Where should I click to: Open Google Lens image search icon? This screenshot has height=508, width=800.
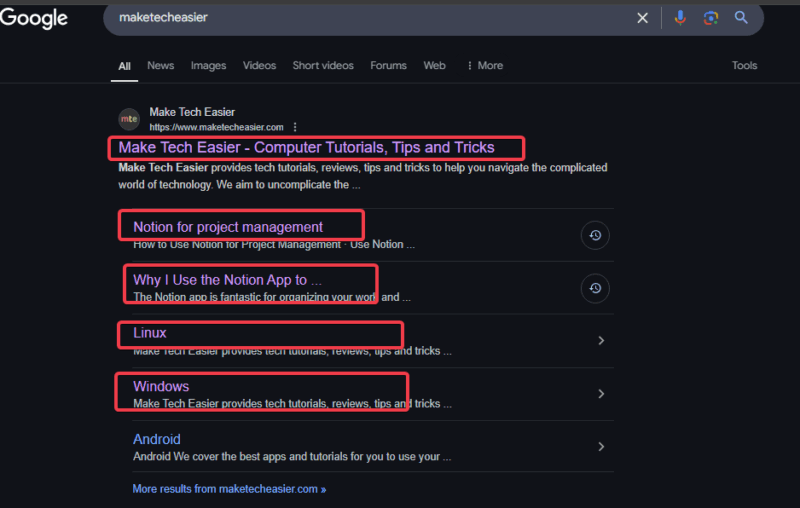coord(710,18)
